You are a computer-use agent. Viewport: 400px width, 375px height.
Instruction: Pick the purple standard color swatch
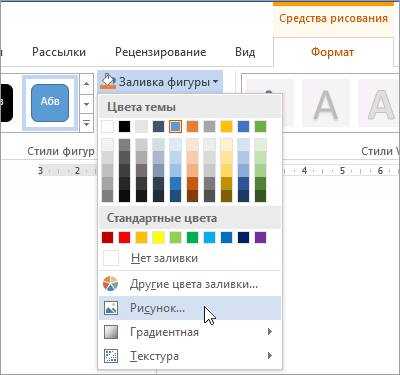pos(260,238)
